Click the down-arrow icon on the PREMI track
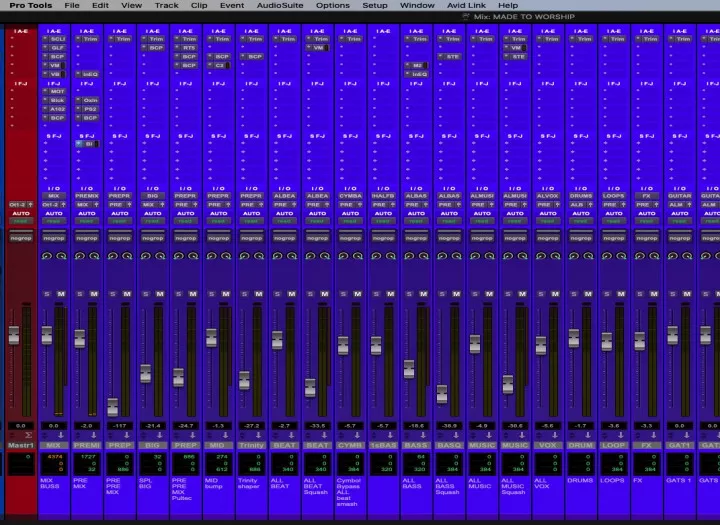This screenshot has height=525, width=720. click(x=94, y=435)
